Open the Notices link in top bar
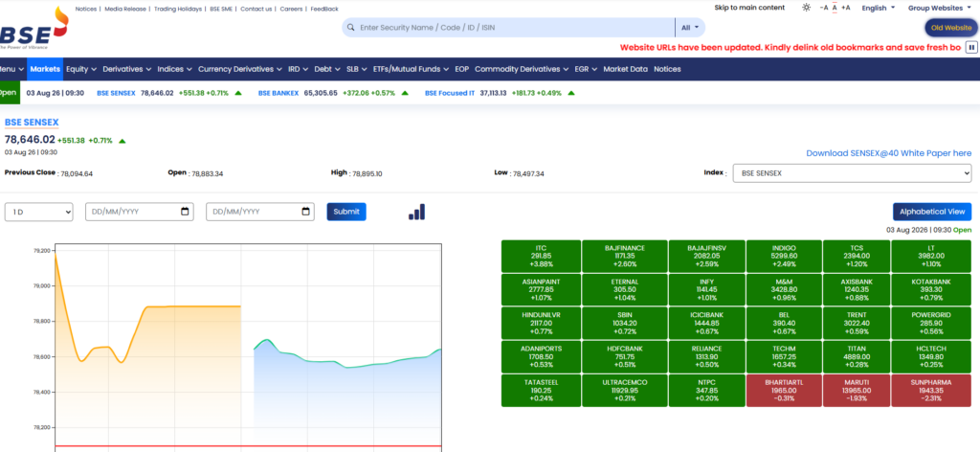The image size is (980, 452). coord(85,9)
